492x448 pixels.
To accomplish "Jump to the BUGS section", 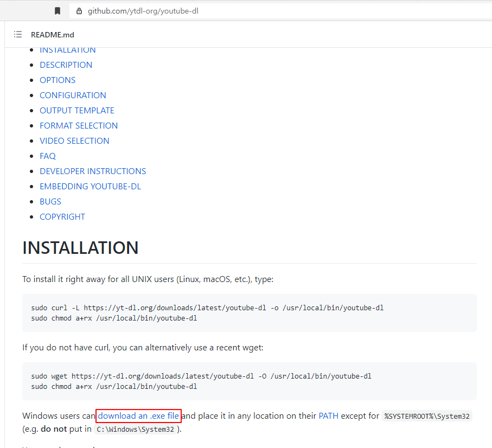I will [x=50, y=201].
